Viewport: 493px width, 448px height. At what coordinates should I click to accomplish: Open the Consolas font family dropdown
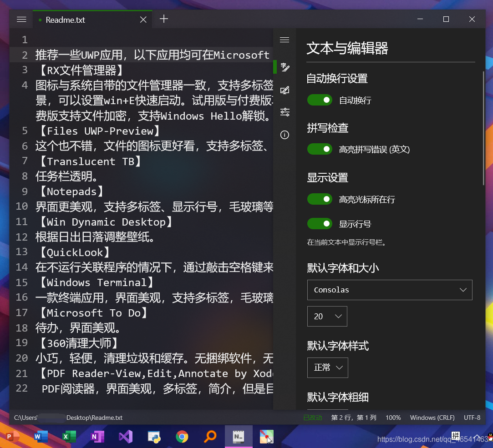390,290
